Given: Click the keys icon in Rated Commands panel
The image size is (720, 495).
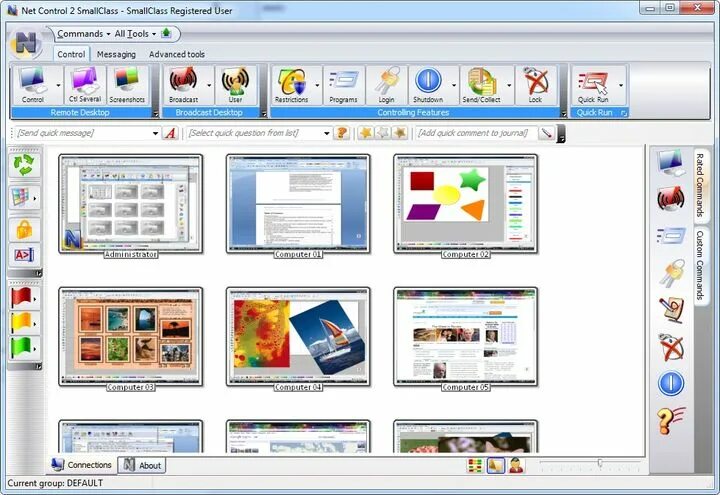Looking at the screenshot, I should [671, 273].
